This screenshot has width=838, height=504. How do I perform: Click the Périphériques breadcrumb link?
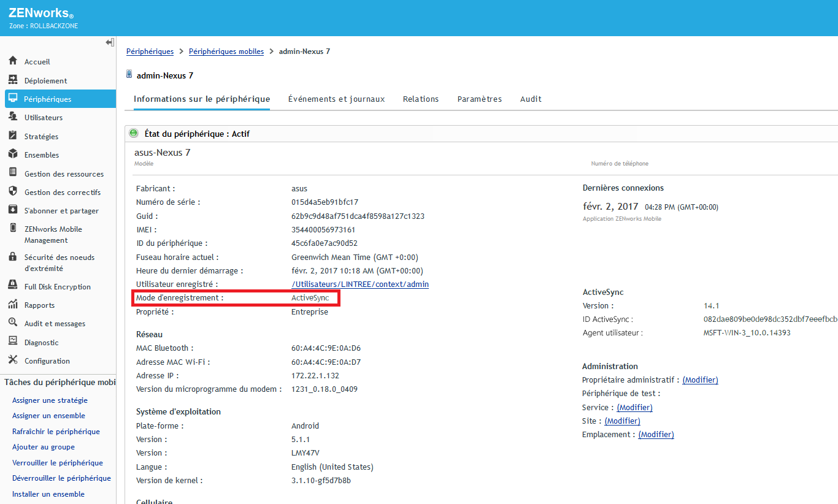150,52
